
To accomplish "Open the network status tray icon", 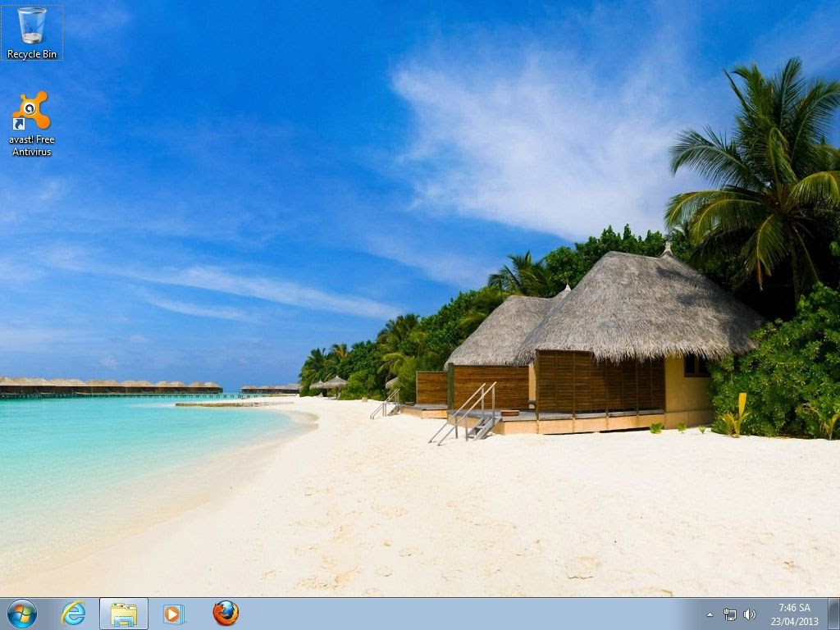I will [729, 614].
